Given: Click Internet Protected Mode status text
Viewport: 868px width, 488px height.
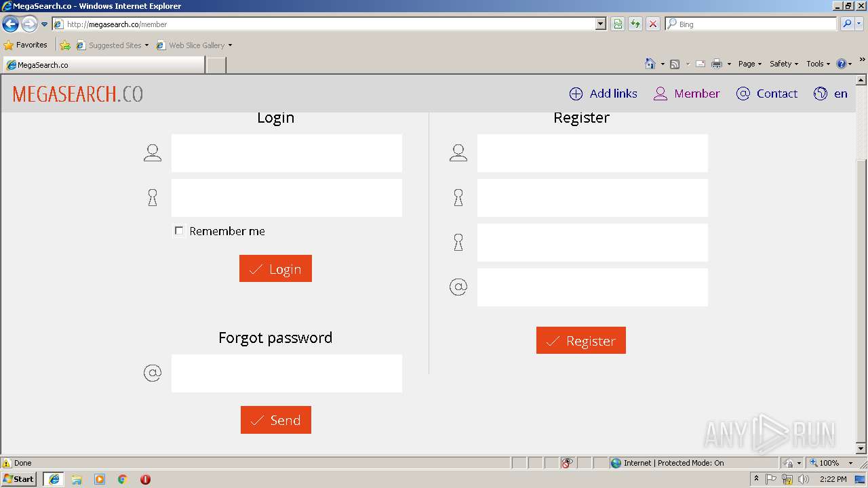Looking at the screenshot, I should (673, 463).
